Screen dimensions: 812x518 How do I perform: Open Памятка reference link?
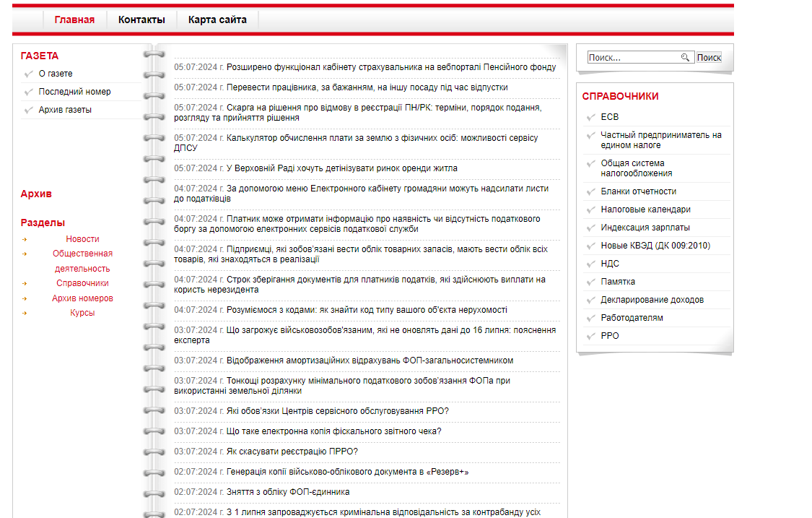coord(618,282)
